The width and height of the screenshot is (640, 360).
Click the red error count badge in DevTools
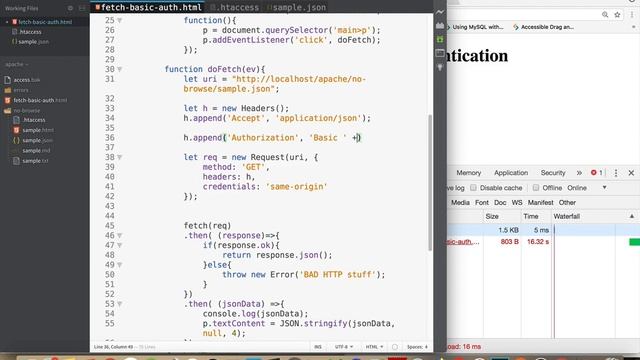[597, 173]
